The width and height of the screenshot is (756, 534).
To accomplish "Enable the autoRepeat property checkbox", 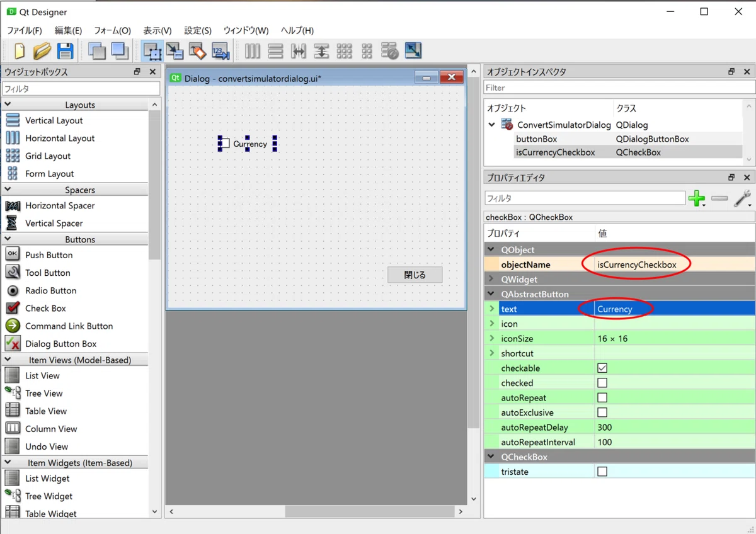I will [x=602, y=397].
